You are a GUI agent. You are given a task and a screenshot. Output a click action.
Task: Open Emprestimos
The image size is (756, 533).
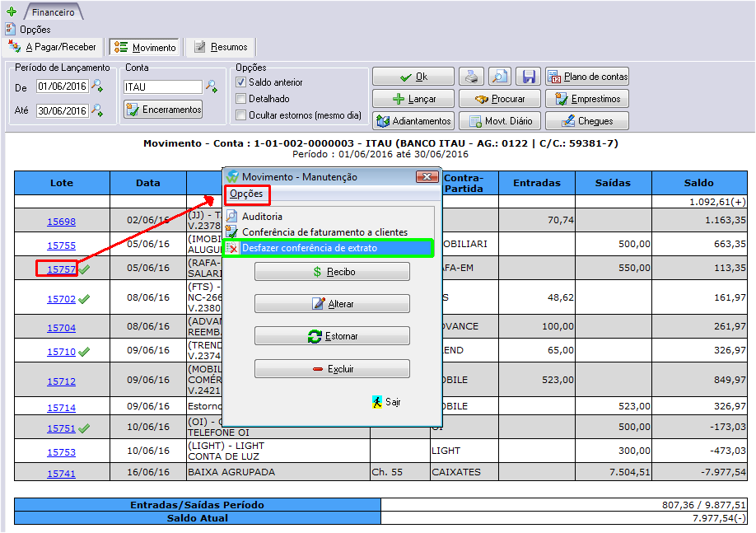tap(587, 99)
